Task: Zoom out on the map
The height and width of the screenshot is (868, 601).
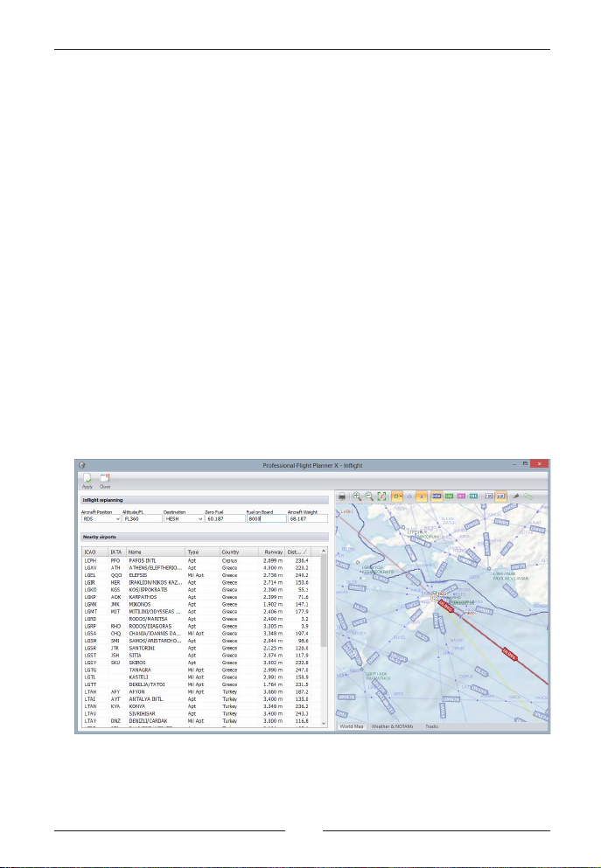Action: (x=369, y=496)
